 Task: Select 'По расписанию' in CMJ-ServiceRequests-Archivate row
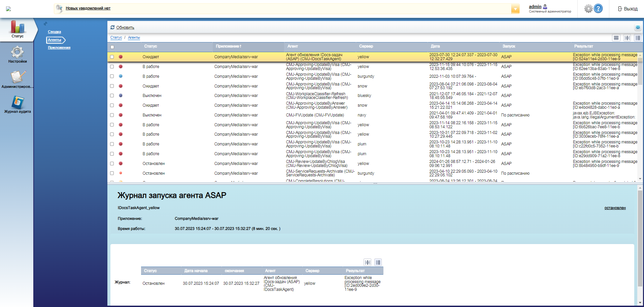coord(515,173)
